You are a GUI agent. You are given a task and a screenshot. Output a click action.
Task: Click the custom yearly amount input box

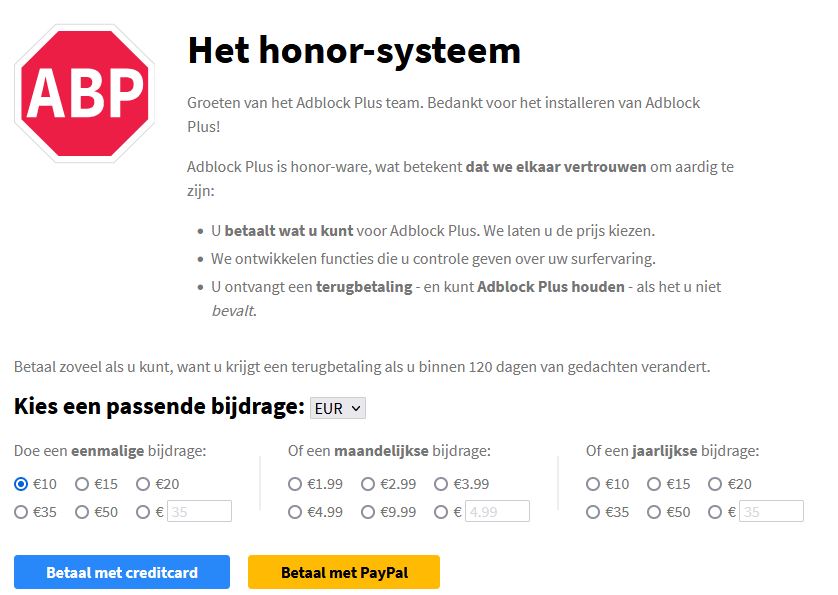[771, 512]
